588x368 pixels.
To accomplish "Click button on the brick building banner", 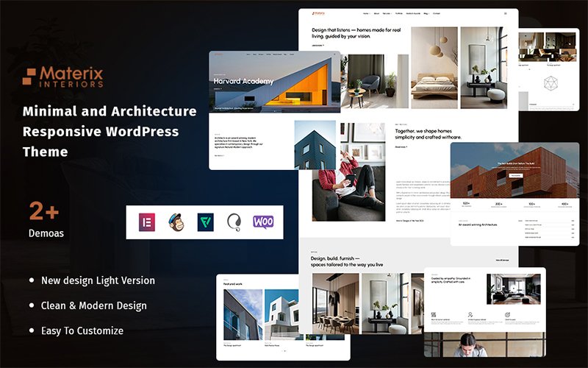I will coord(514,176).
